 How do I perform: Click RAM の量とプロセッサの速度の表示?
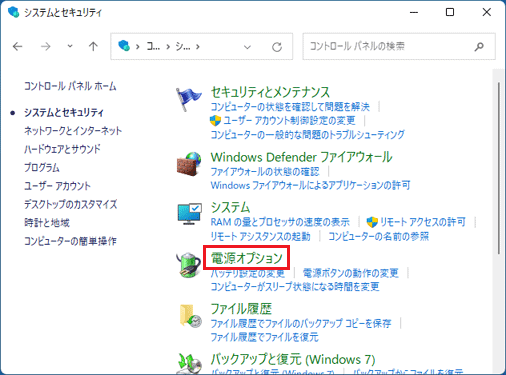[x=280, y=222]
